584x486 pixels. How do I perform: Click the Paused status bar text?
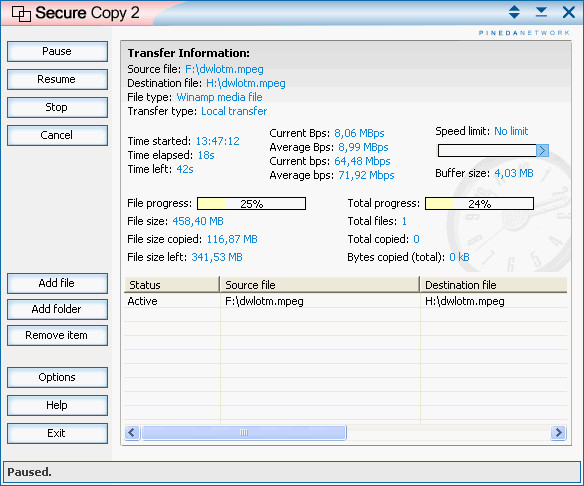tap(29, 472)
